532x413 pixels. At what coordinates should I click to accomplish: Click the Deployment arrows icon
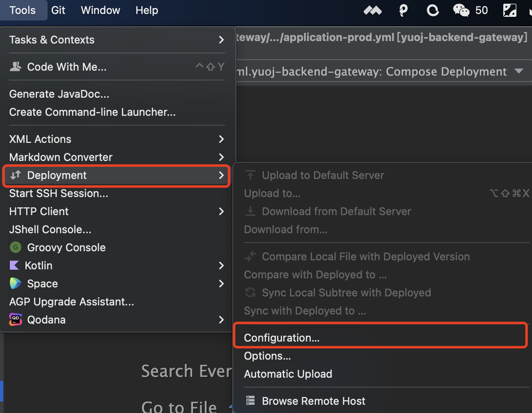(x=16, y=175)
